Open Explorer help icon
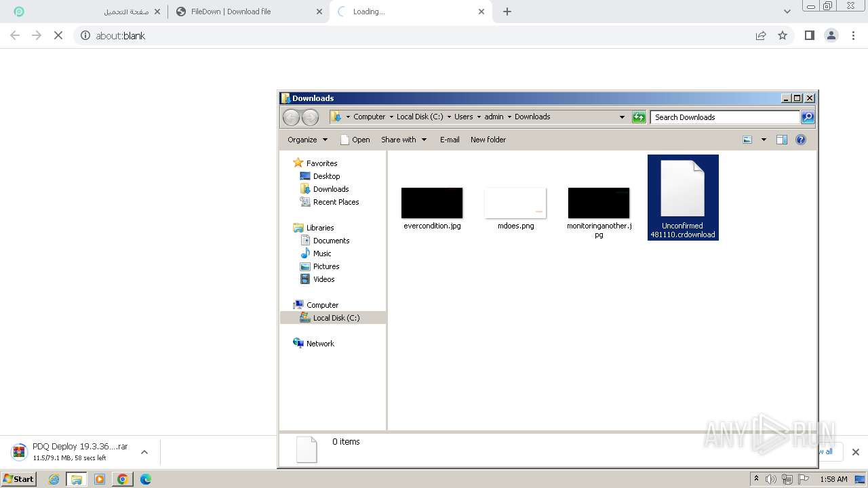The width and height of the screenshot is (868, 488). 801,140
